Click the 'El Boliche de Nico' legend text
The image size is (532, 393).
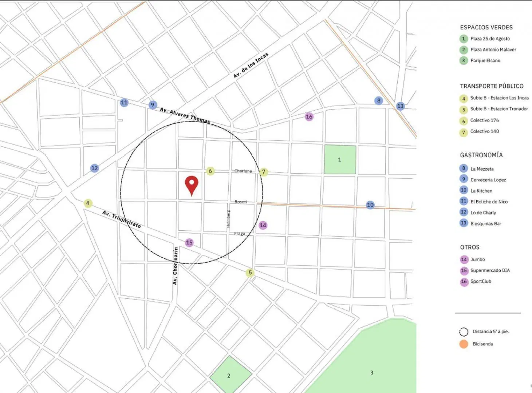pos(489,202)
